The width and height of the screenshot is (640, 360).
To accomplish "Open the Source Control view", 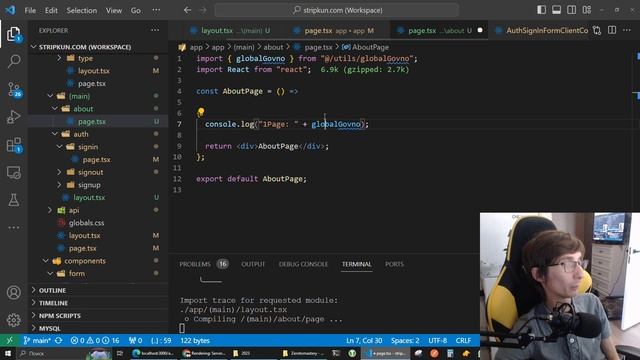I will click(14, 89).
